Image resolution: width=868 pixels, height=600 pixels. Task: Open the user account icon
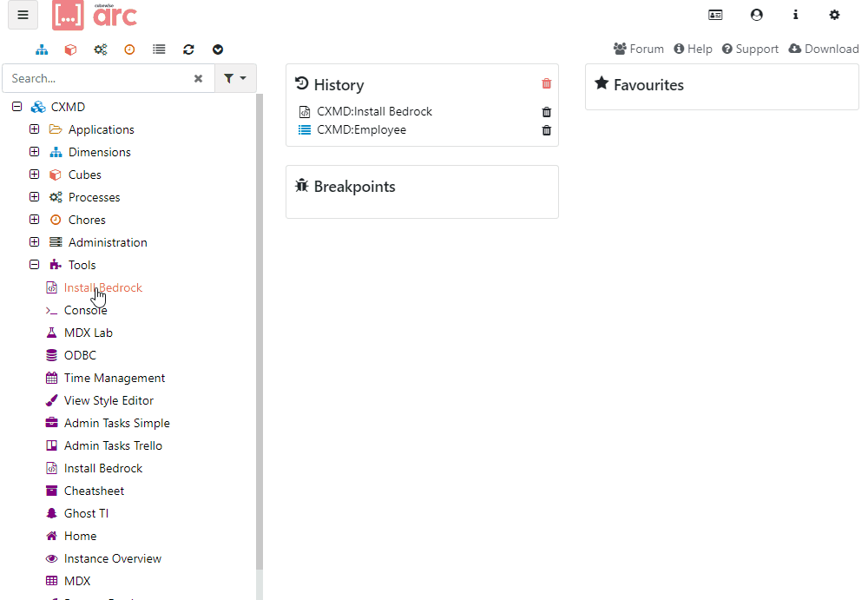(756, 15)
